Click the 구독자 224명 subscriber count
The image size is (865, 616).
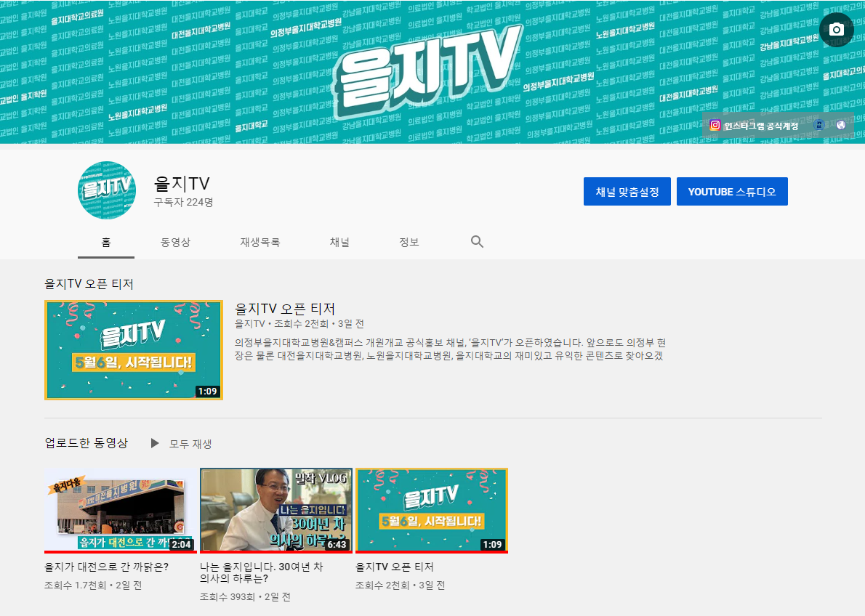(x=183, y=203)
